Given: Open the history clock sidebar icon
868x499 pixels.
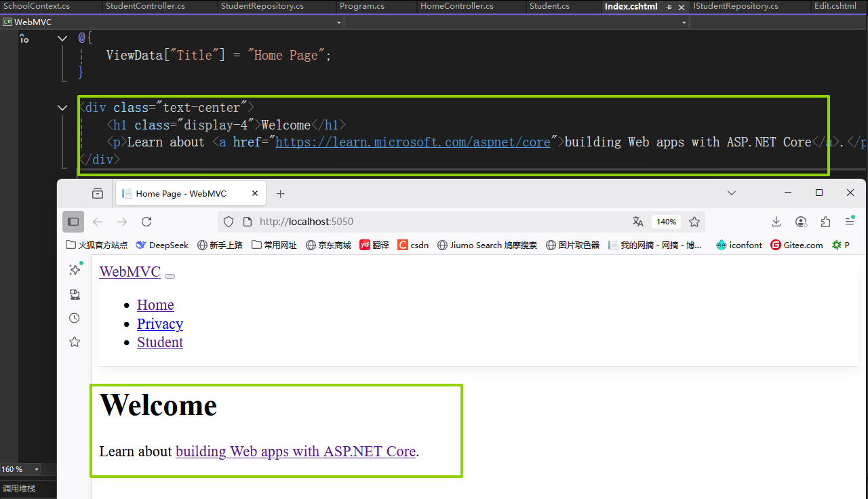Looking at the screenshot, I should pos(75,318).
